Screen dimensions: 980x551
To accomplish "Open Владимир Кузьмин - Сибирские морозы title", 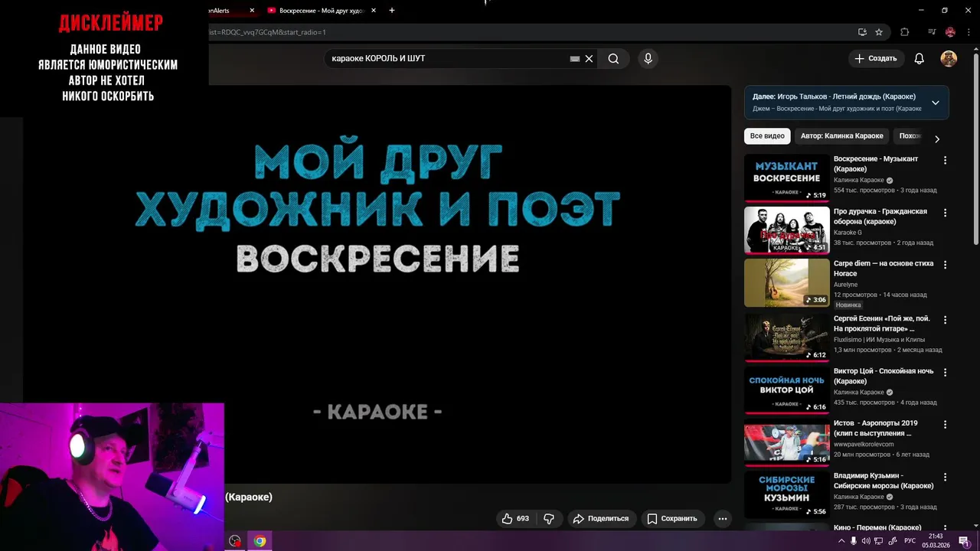I will click(884, 481).
